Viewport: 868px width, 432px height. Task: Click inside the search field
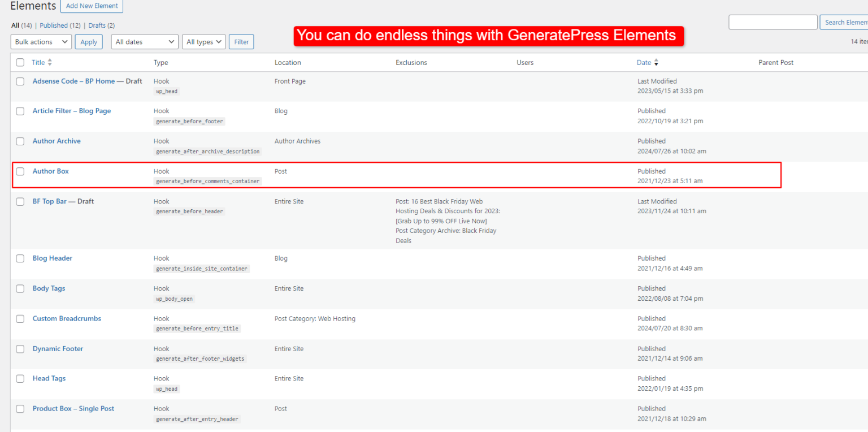click(x=772, y=21)
